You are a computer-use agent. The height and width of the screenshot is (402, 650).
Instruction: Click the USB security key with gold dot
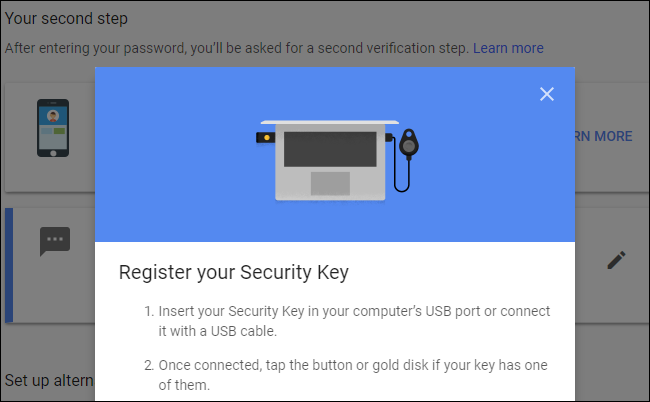coord(265,138)
